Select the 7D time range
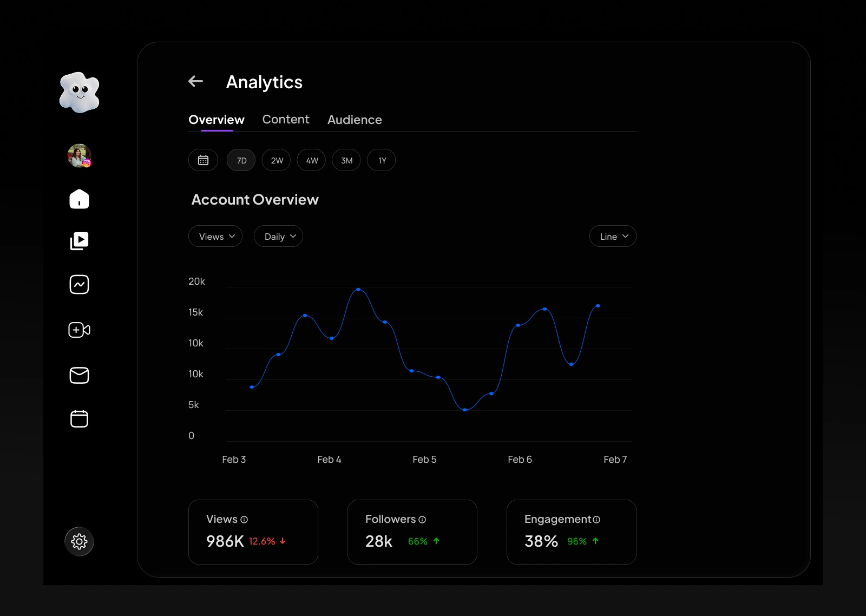The image size is (866, 616). pyautogui.click(x=241, y=160)
